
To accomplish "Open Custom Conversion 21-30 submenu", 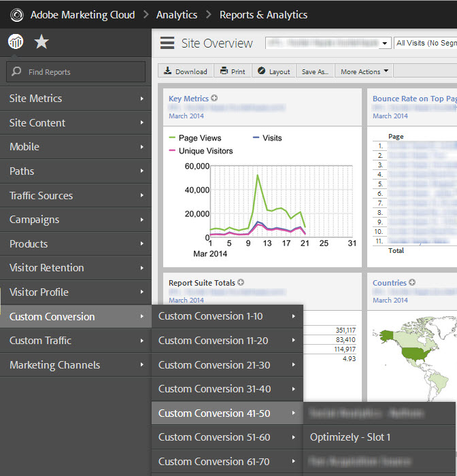I will click(x=227, y=365).
